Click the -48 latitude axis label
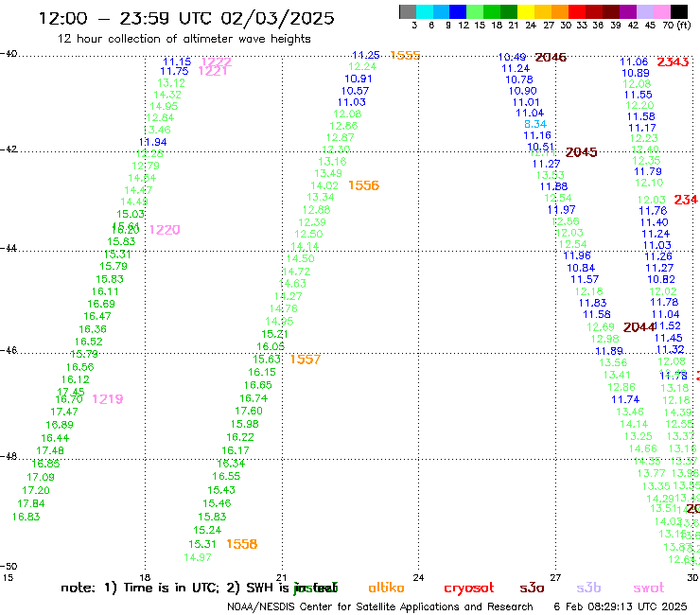This screenshot has width=700, height=615. 8,456
